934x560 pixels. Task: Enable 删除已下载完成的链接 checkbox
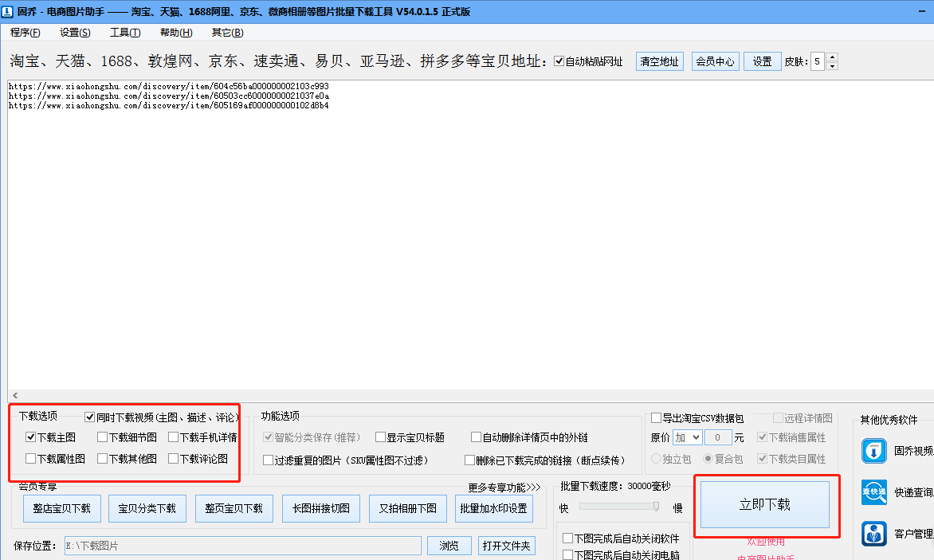click(470, 460)
